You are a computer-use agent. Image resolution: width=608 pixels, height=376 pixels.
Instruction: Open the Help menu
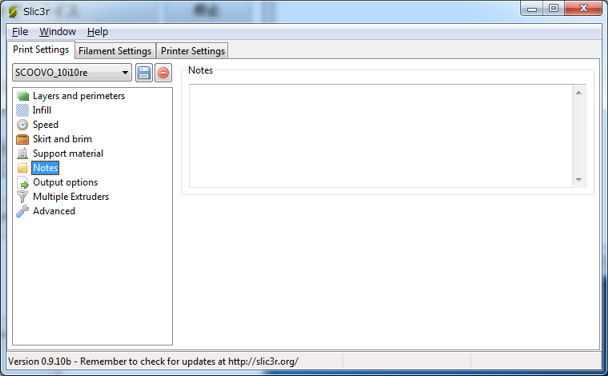[x=97, y=32]
